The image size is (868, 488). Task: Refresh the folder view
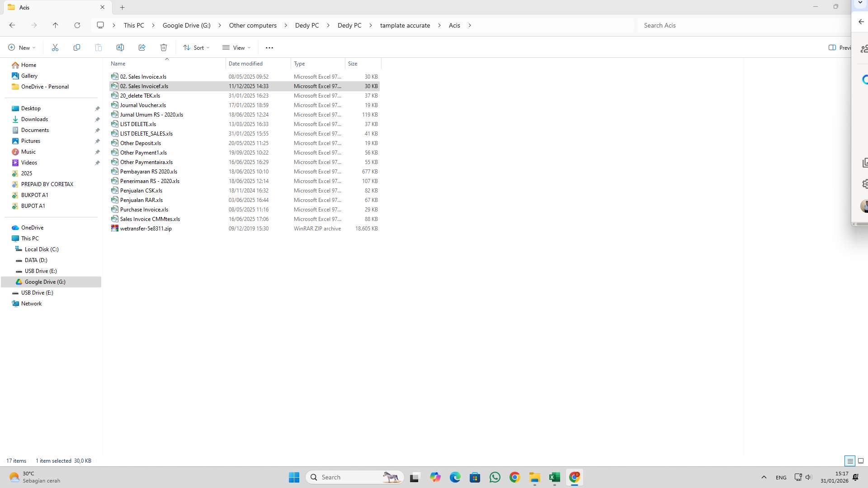(x=77, y=25)
